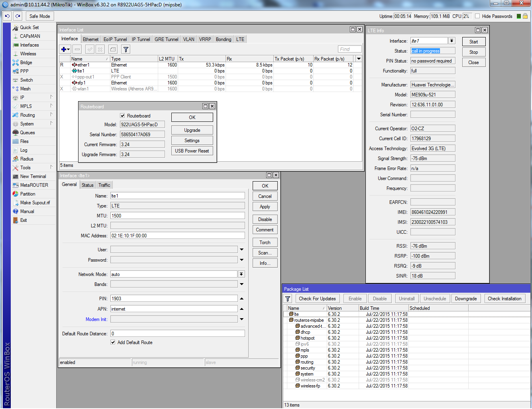Uncheck the Routerboard checkbox
Viewport: 532px width, 409px height.
point(123,116)
